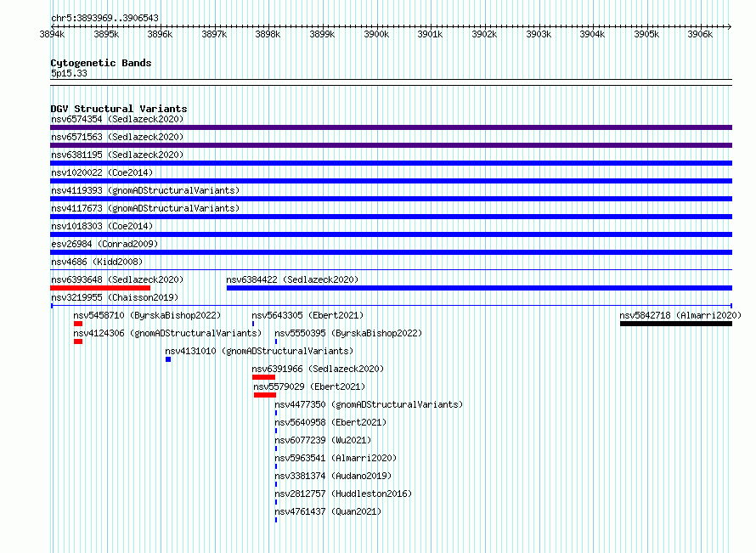This screenshot has height=553, width=756.
Task: Select nsv2812757 (Huddleston2016) label
Action: (343, 494)
